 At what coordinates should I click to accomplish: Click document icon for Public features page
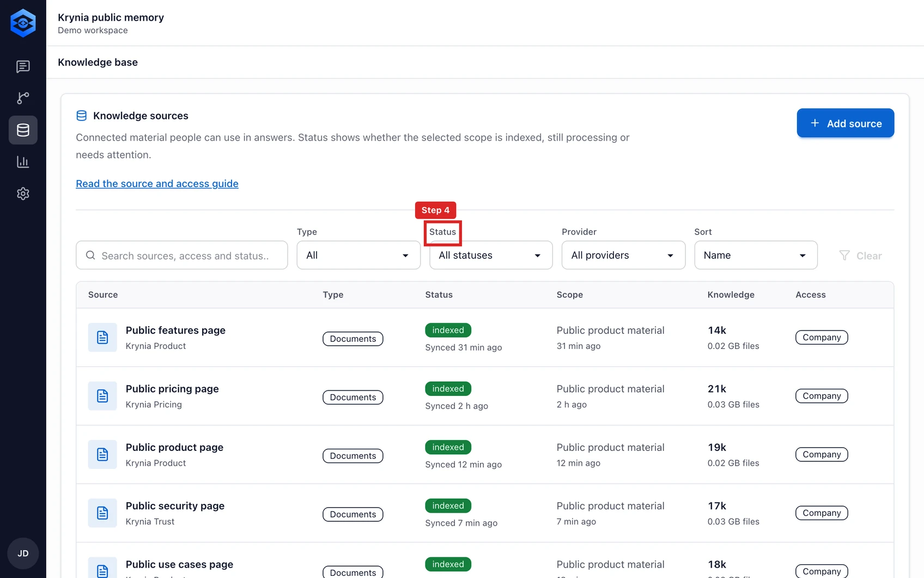(x=102, y=338)
